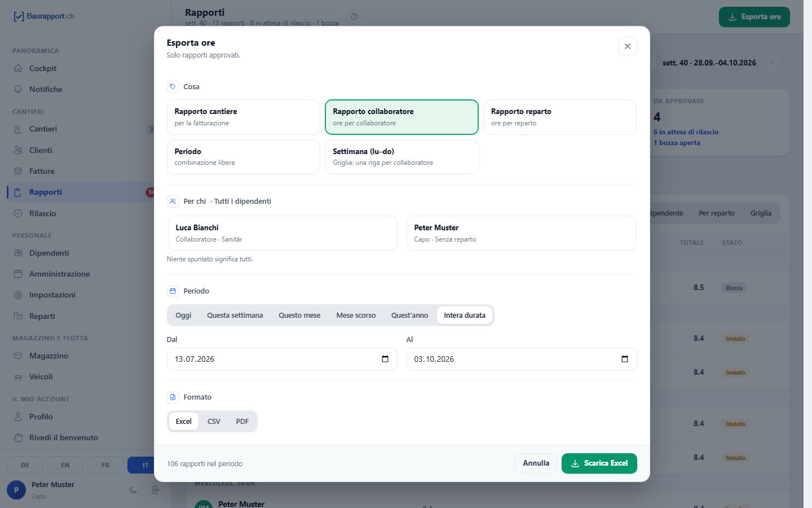The width and height of the screenshot is (812, 508).
Task: Tick employee Luca Bianchi card
Action: [x=283, y=233]
